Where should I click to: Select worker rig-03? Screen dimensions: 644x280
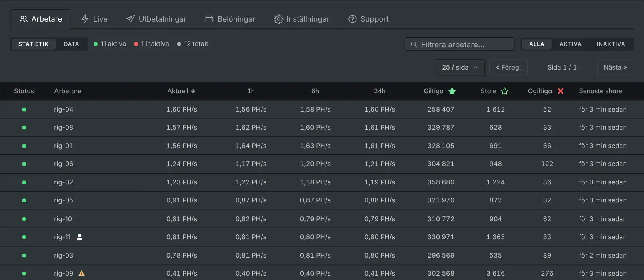click(64, 255)
